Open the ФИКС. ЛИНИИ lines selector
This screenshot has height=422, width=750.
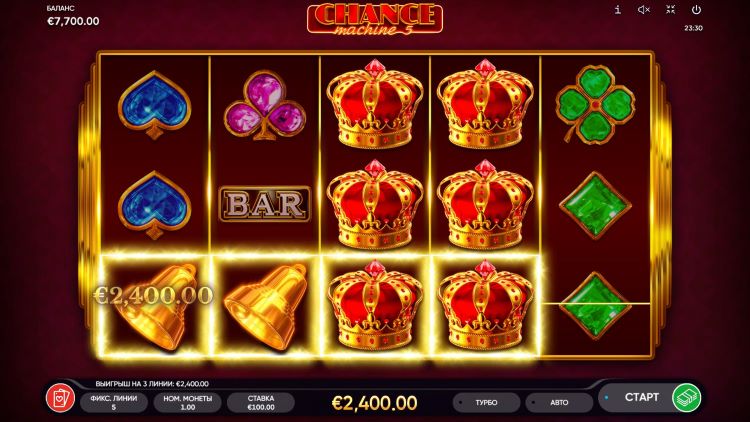tap(114, 403)
